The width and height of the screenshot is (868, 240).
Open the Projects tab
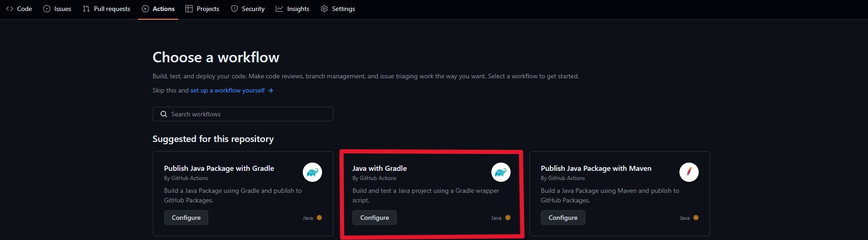(202, 9)
